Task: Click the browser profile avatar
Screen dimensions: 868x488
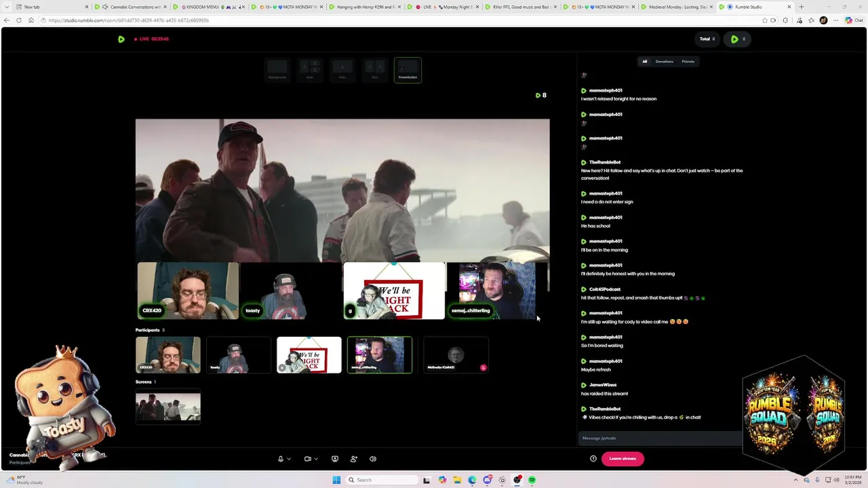Action: (823, 20)
